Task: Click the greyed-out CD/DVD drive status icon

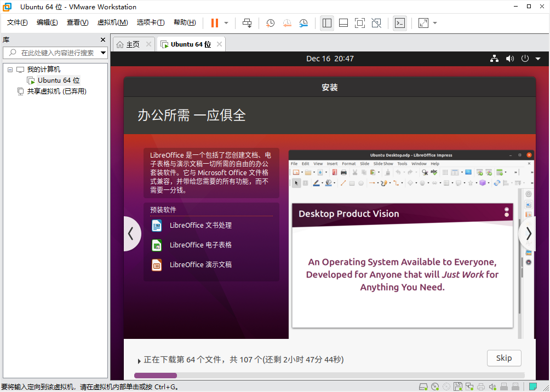Action: pos(446,387)
